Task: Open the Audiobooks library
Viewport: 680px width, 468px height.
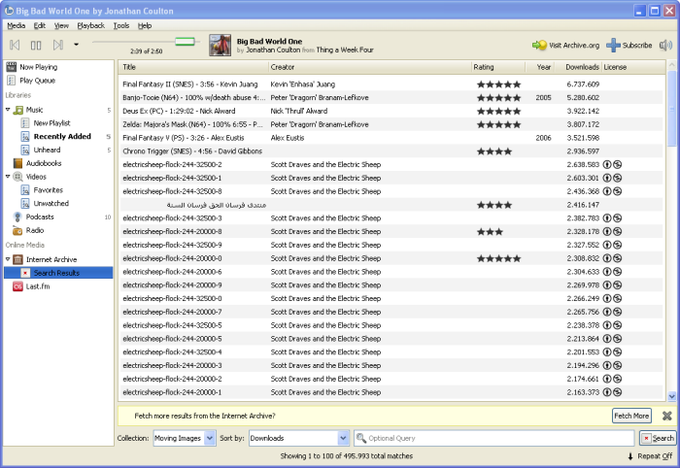Action: 43,163
